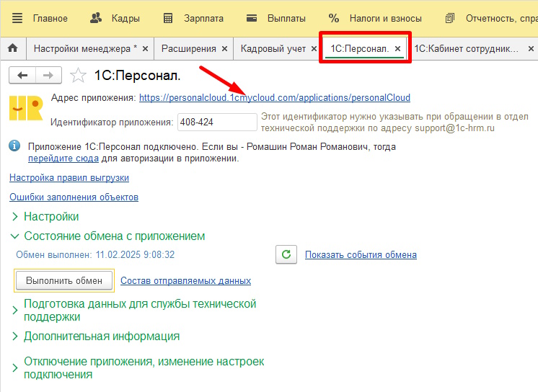This screenshot has height=392, width=538.
Task: Refresh the exchange status with green arrow
Action: pyautogui.click(x=286, y=254)
